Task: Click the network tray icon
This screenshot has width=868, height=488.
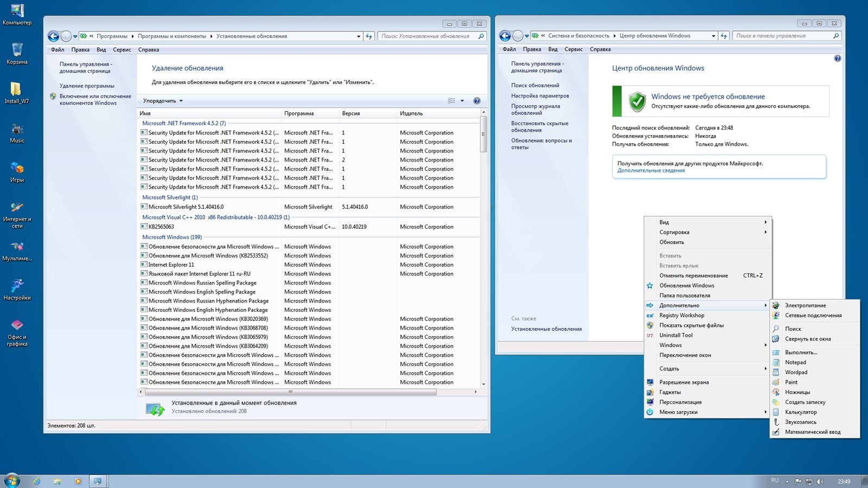Action: click(x=809, y=481)
